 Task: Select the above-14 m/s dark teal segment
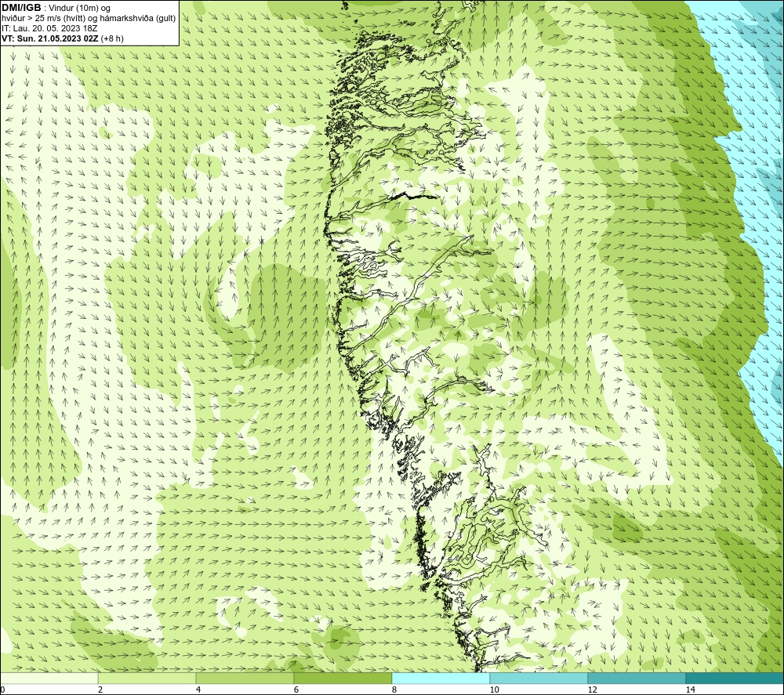click(x=735, y=678)
